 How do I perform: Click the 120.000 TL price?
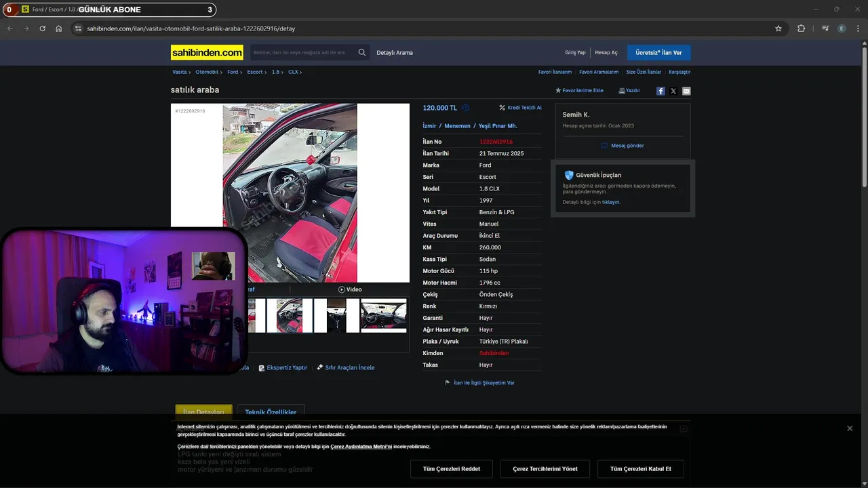click(440, 108)
